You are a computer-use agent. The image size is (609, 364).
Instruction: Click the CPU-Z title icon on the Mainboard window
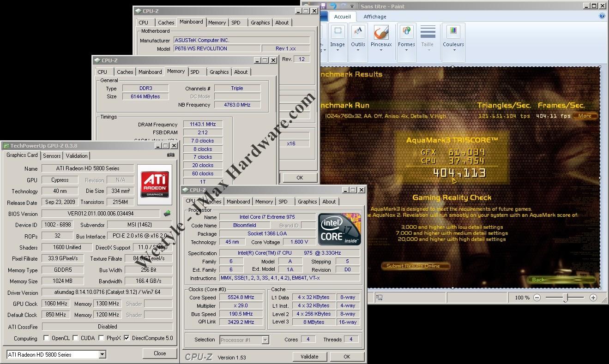coord(138,11)
